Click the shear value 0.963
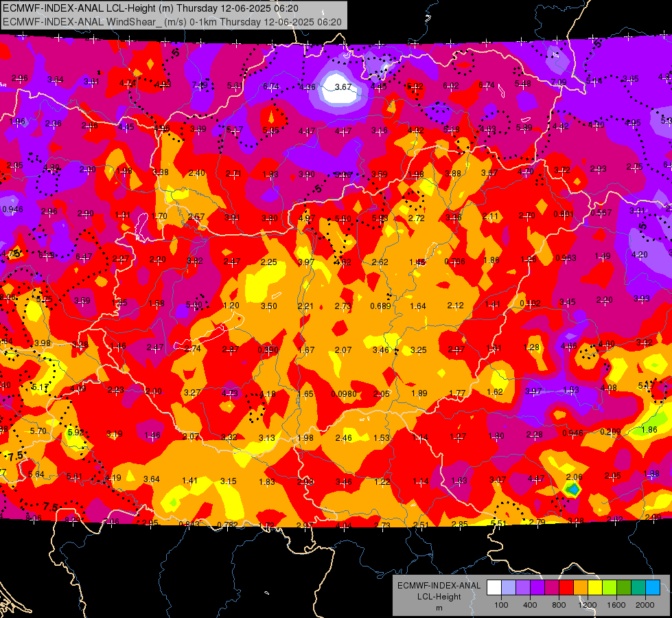This screenshot has height=618, width=672. 566,258
